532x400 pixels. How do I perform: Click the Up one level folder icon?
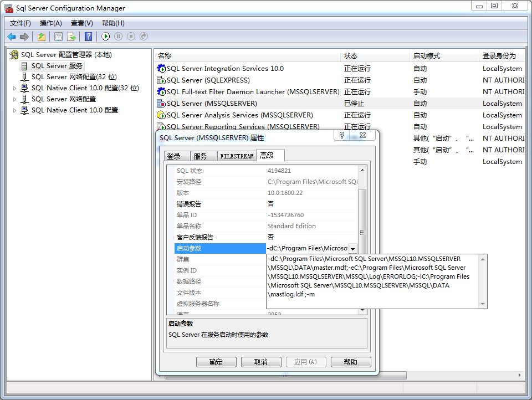tap(42, 37)
